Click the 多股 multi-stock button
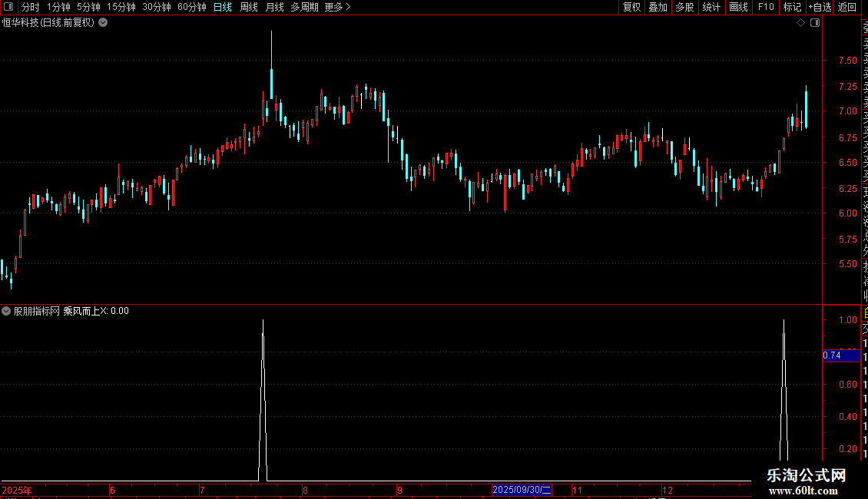Screen dimensions: 868x499 point(684,7)
